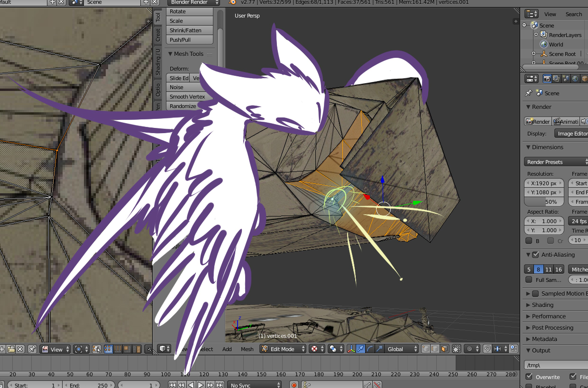Unlink image with the X icon
The height and width of the screenshot is (388, 588).
(20, 349)
